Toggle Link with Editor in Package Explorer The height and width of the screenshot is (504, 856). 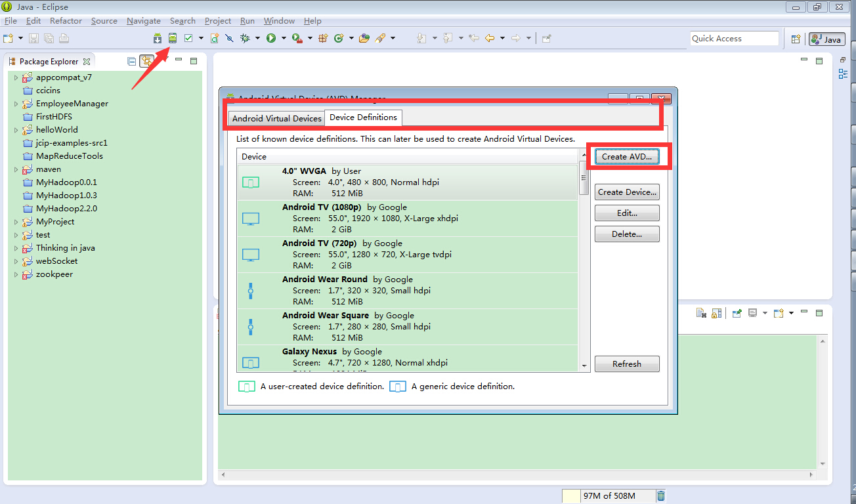click(x=146, y=61)
